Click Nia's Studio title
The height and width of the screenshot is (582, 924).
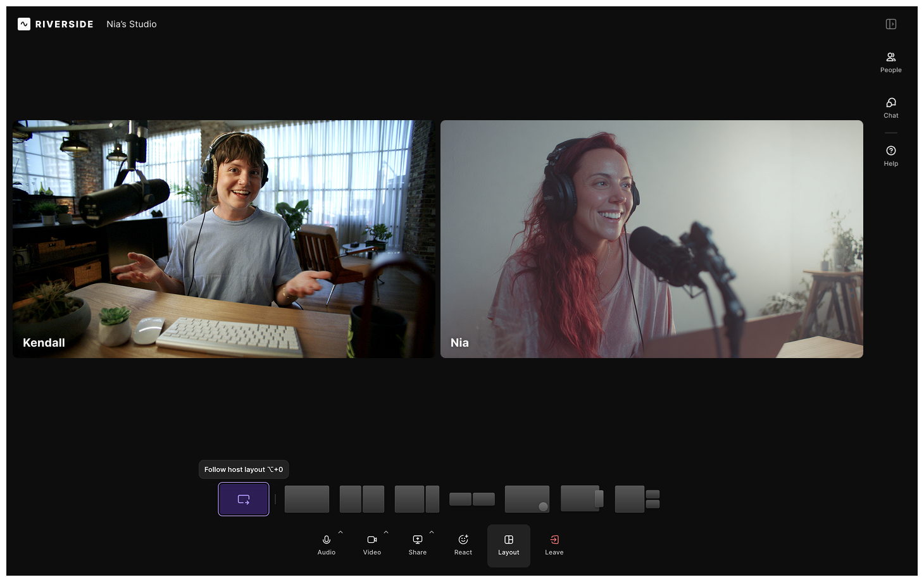(132, 24)
